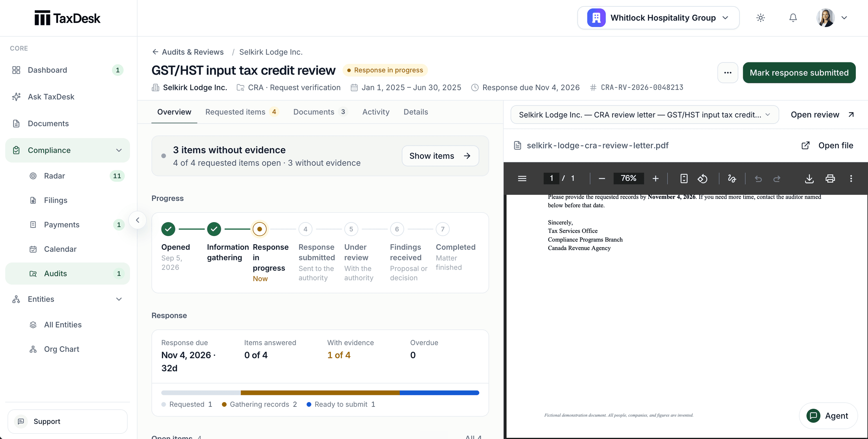
Task: Collapse the sidebar with the chevron
Action: coord(138,220)
